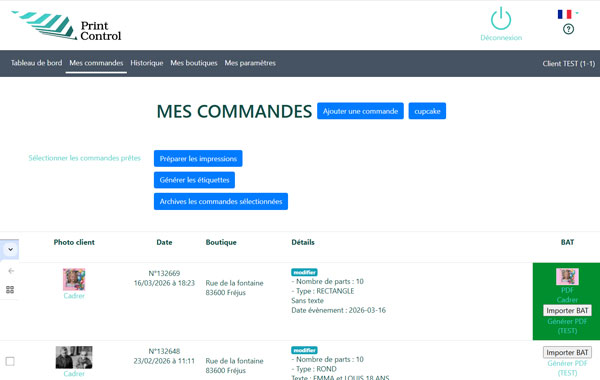Click Préparer les impressions button

point(198,158)
